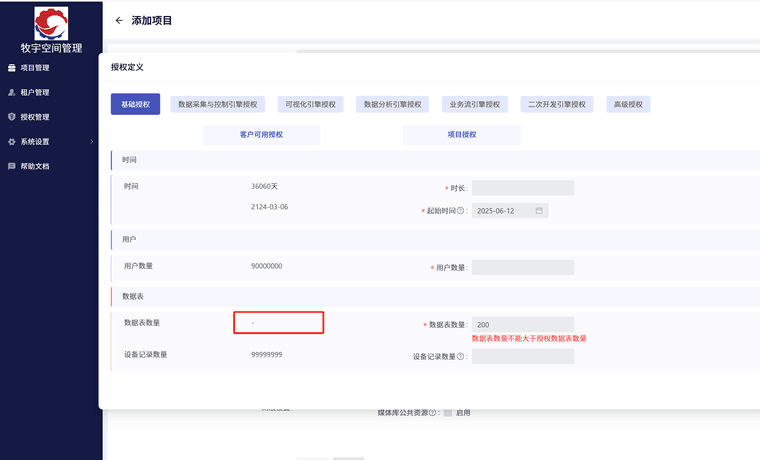Click the 客户可用授权 column header
The image size is (760, 460).
click(x=261, y=135)
